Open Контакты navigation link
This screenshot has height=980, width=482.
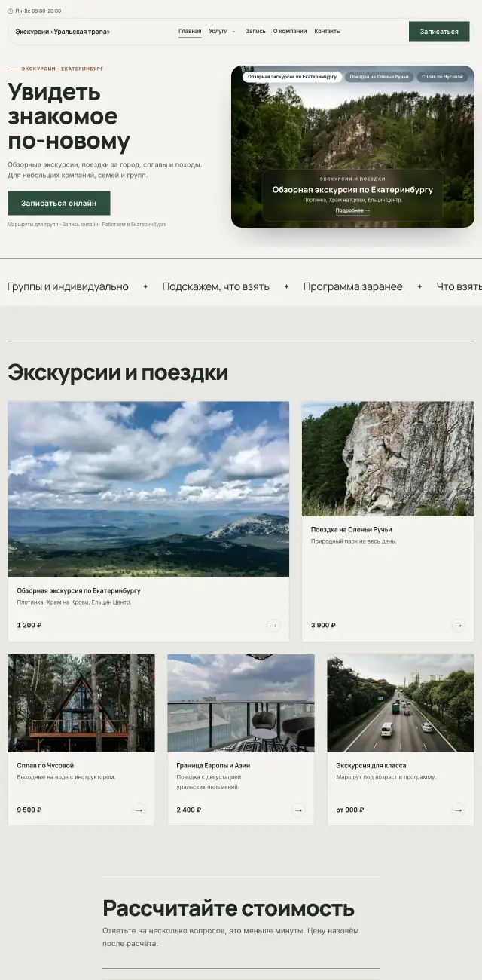tap(328, 32)
